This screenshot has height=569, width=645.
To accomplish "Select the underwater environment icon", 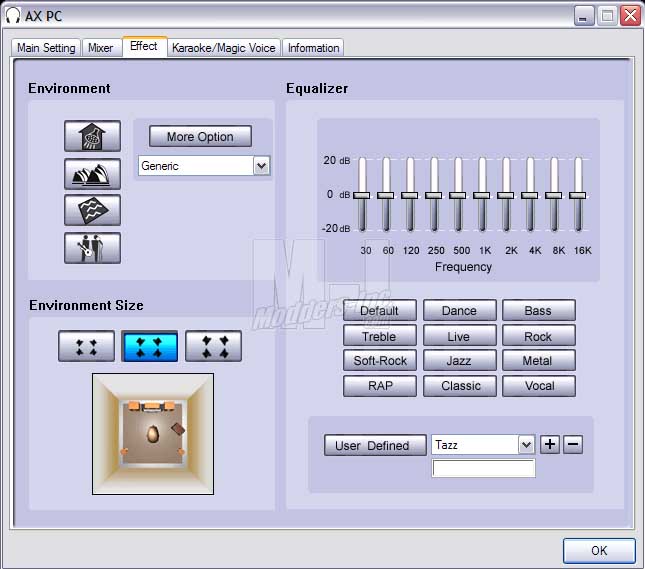I will [x=92, y=210].
